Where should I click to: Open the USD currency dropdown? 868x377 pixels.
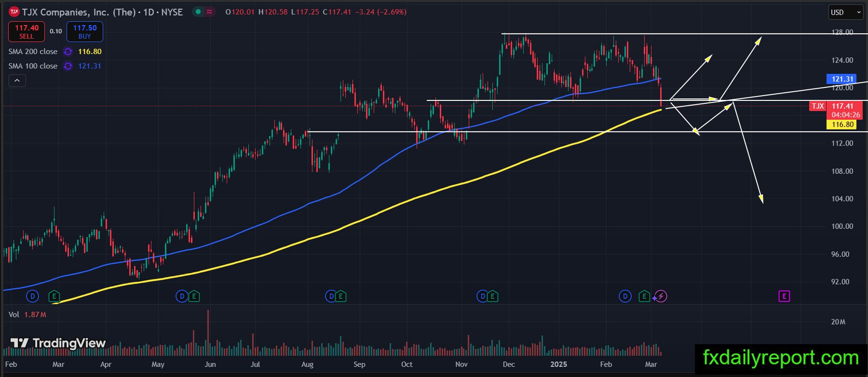pyautogui.click(x=845, y=13)
